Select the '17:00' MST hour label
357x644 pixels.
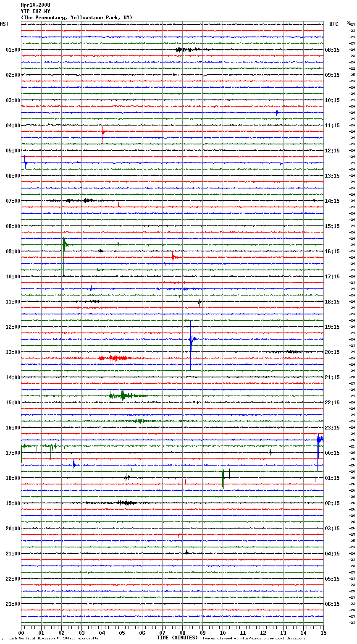point(13,453)
